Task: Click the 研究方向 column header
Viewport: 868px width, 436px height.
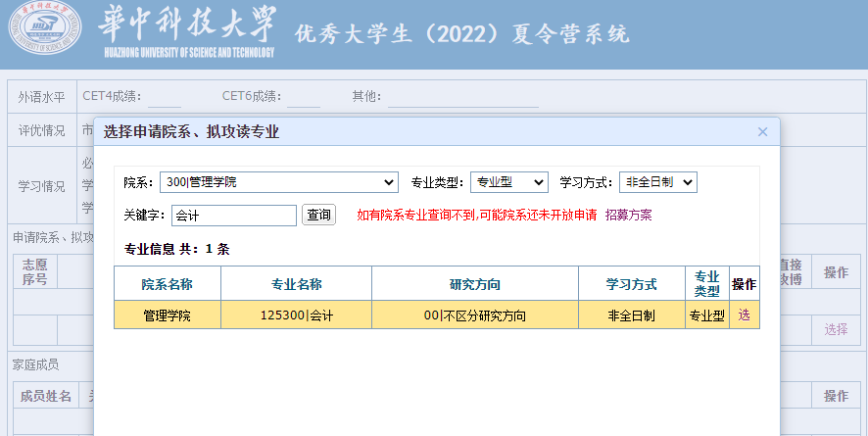Action: pyautogui.click(x=475, y=284)
